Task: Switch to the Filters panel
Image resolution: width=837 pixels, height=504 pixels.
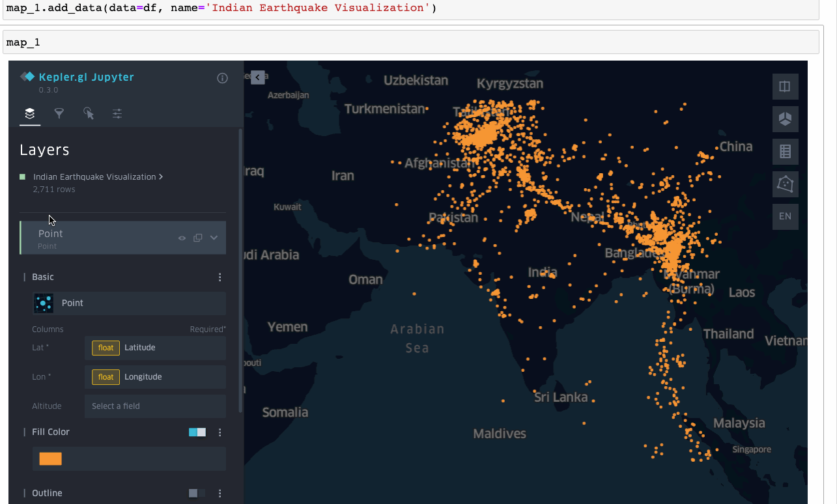Action: tap(59, 113)
